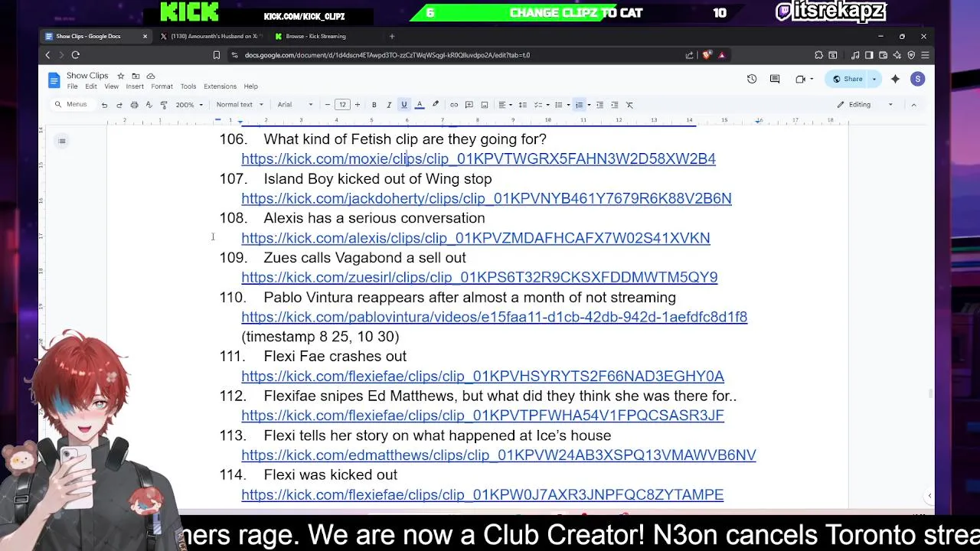Click the browser address bar URL
This screenshot has height=551, width=980.
[x=387, y=55]
